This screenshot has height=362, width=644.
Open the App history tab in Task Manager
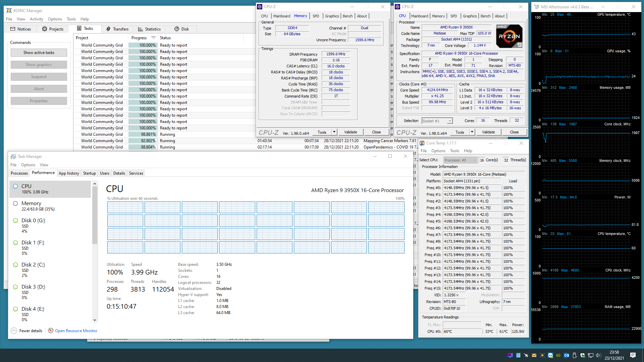(69, 173)
